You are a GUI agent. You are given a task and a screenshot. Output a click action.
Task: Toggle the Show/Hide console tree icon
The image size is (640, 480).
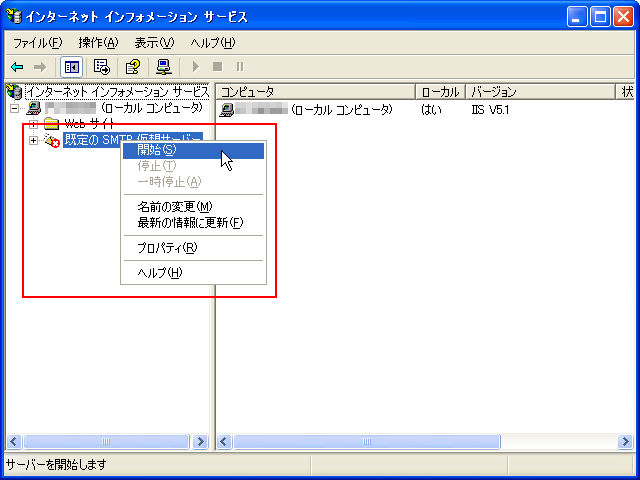coord(71,67)
